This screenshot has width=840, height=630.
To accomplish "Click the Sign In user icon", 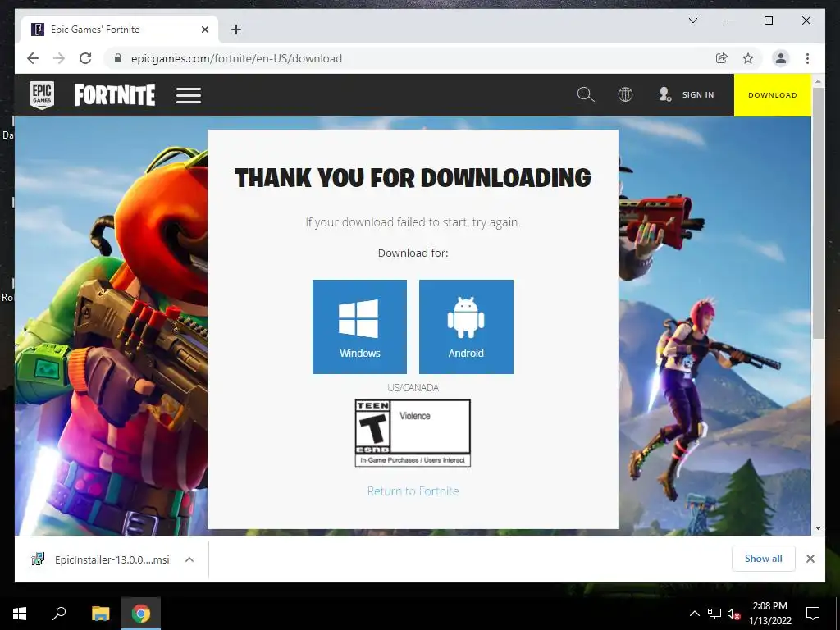I will (664, 95).
